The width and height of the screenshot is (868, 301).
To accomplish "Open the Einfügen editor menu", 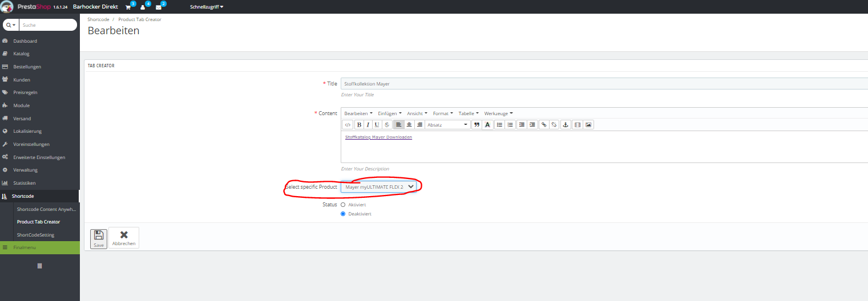I will point(390,113).
